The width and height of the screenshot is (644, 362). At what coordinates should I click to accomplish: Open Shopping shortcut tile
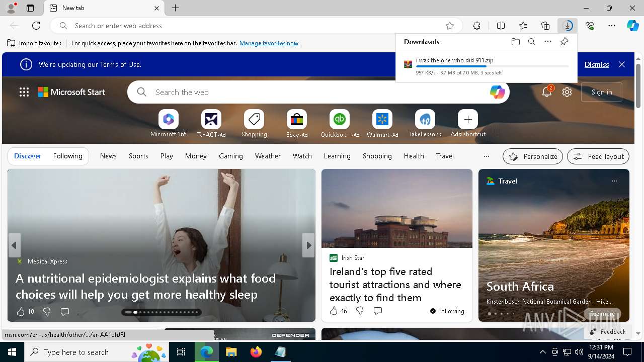tap(254, 124)
